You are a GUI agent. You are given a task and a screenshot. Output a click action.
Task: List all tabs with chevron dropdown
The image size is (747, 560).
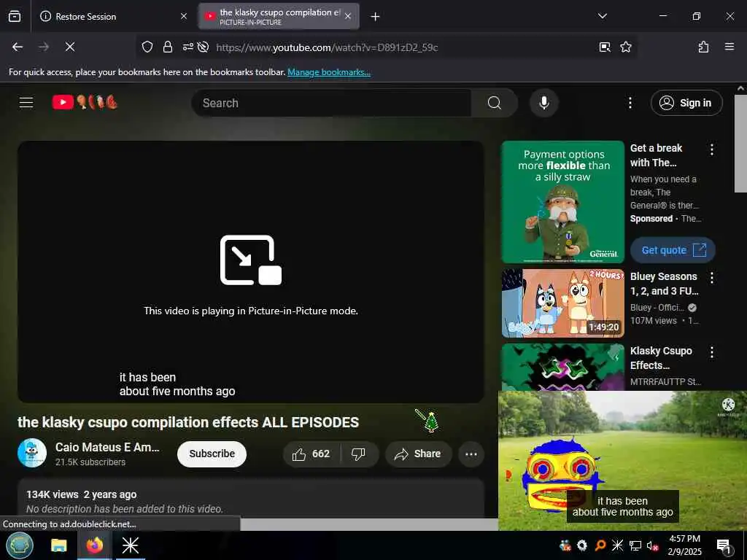[x=602, y=16]
